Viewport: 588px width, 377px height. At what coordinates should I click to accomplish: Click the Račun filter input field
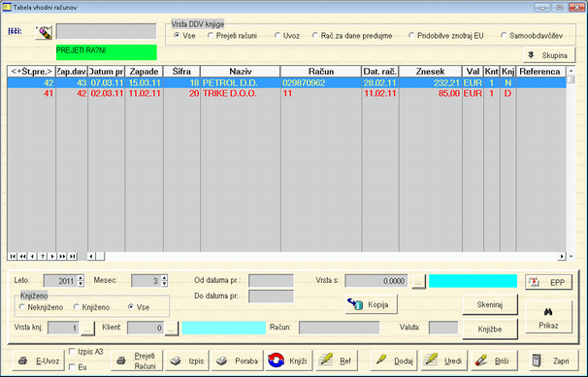click(339, 328)
